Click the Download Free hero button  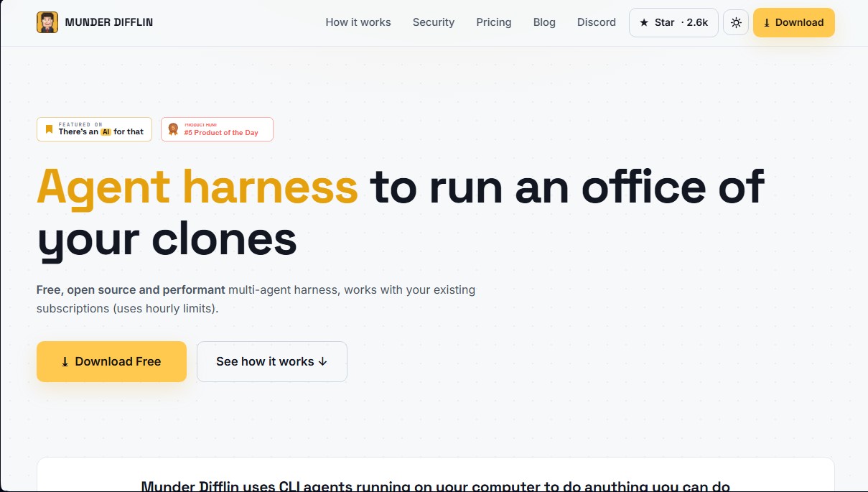[111, 361]
